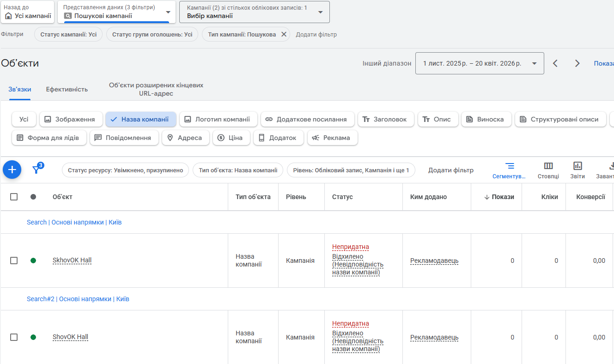Click the blue plus add-object button

click(12, 170)
